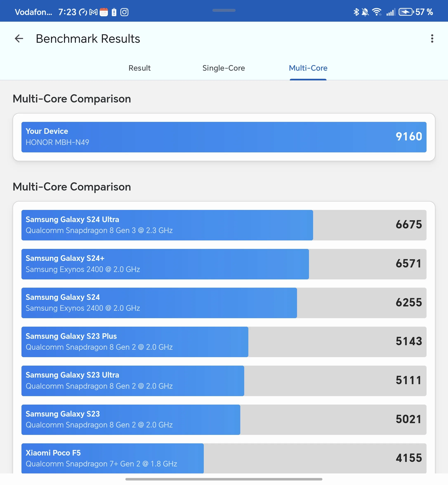Tap the muted bell status icon
This screenshot has width=448, height=485.
click(x=365, y=12)
